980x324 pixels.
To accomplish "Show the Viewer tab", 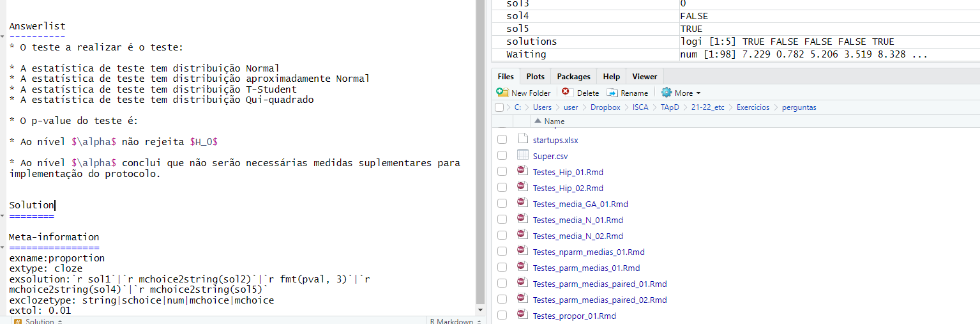I will [644, 76].
